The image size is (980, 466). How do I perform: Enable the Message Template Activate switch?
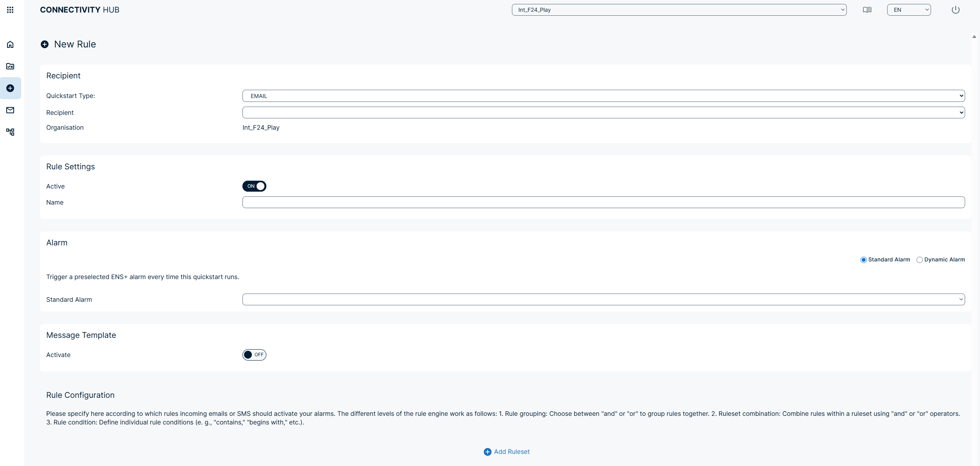coord(254,355)
